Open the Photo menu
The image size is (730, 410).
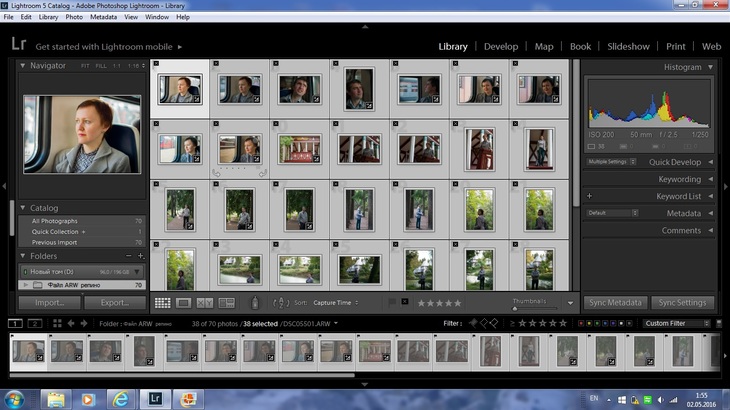pos(74,17)
